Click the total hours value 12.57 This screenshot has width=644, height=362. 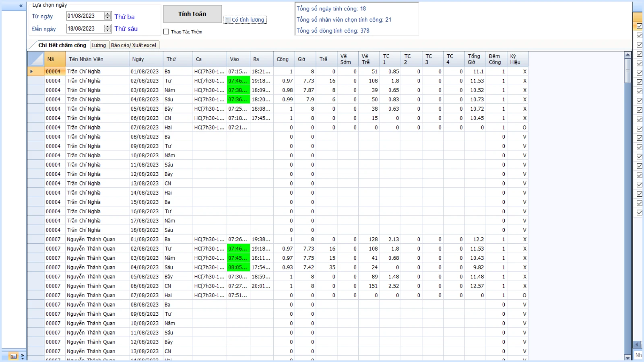pos(475,286)
